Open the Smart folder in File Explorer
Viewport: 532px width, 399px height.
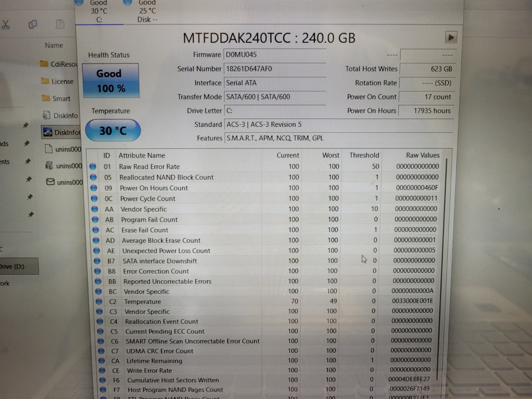point(56,98)
